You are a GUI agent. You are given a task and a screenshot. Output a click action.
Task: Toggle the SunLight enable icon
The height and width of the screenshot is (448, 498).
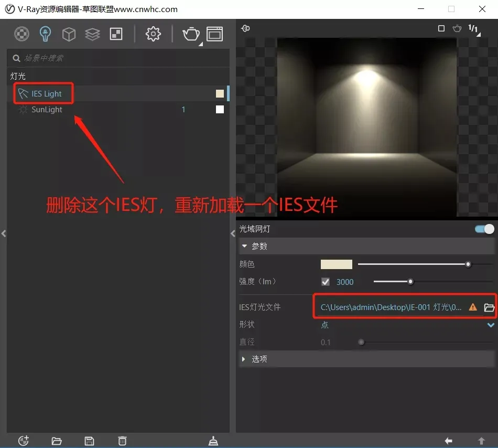pyautogui.click(x=23, y=110)
